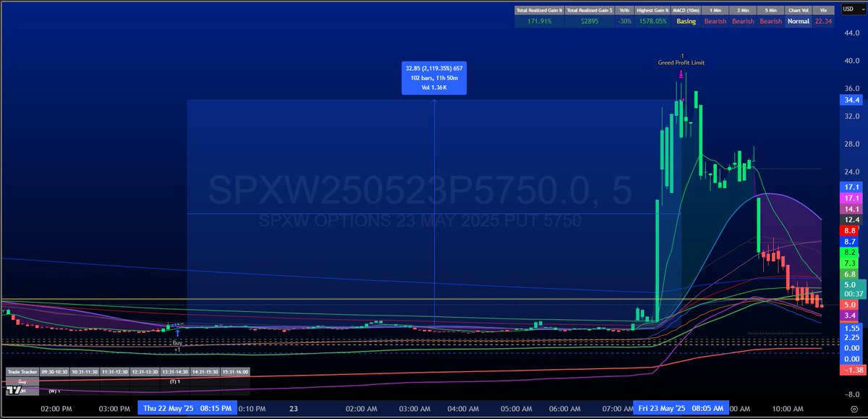
Task: Click the $2895 gain value
Action: (590, 22)
